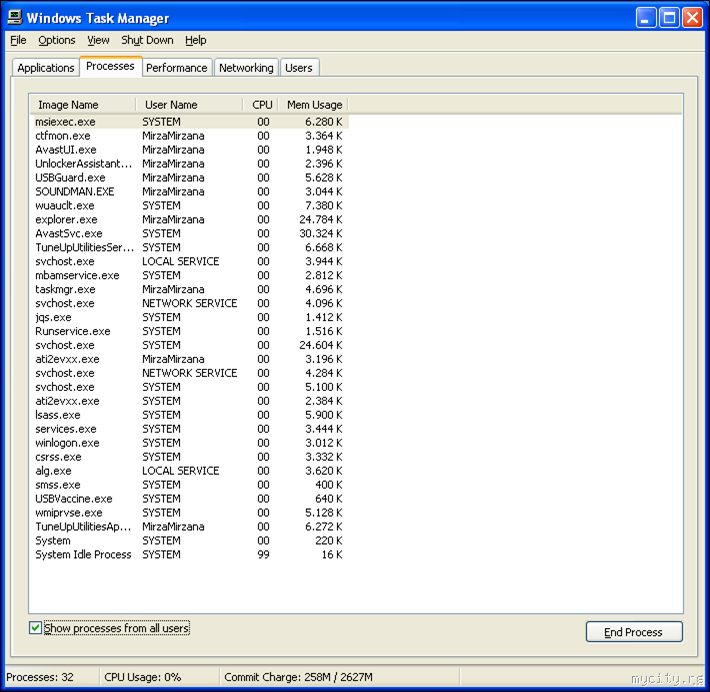This screenshot has width=710, height=692.
Task: Sort by User Name column header
Action: 189,105
